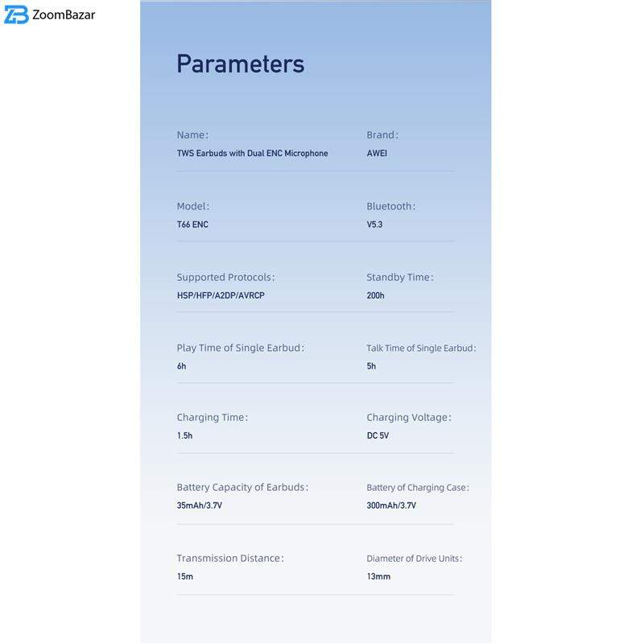The height and width of the screenshot is (644, 644).
Task: Click the DC 5V charging voltage value
Action: (x=378, y=436)
